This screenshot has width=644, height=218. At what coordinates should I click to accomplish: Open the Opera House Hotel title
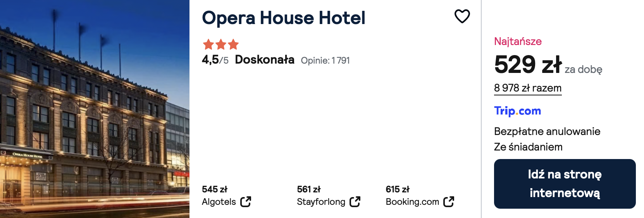tap(284, 18)
